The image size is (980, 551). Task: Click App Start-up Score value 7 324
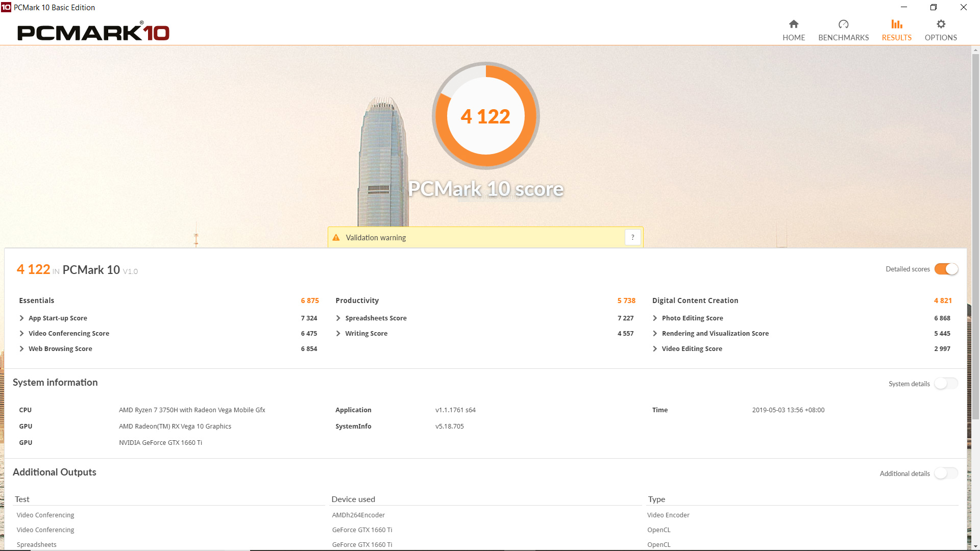(309, 318)
